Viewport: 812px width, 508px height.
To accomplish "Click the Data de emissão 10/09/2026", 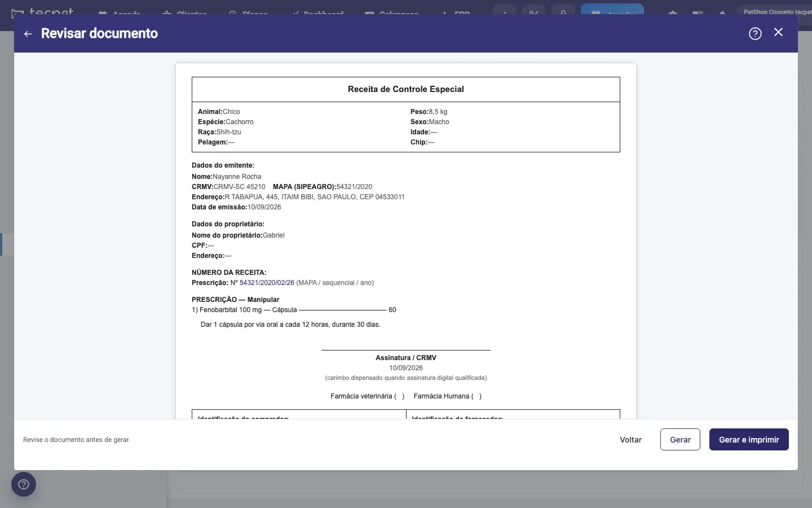I will (264, 207).
